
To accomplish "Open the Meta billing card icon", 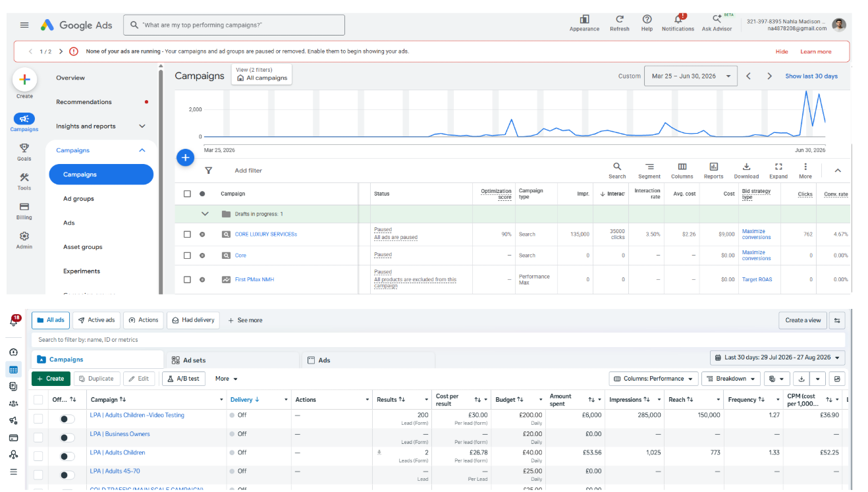I will (x=13, y=437).
